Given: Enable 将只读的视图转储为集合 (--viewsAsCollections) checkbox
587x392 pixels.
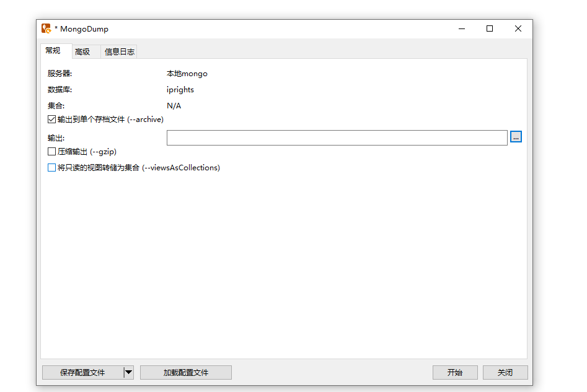Looking at the screenshot, I should pyautogui.click(x=51, y=168).
